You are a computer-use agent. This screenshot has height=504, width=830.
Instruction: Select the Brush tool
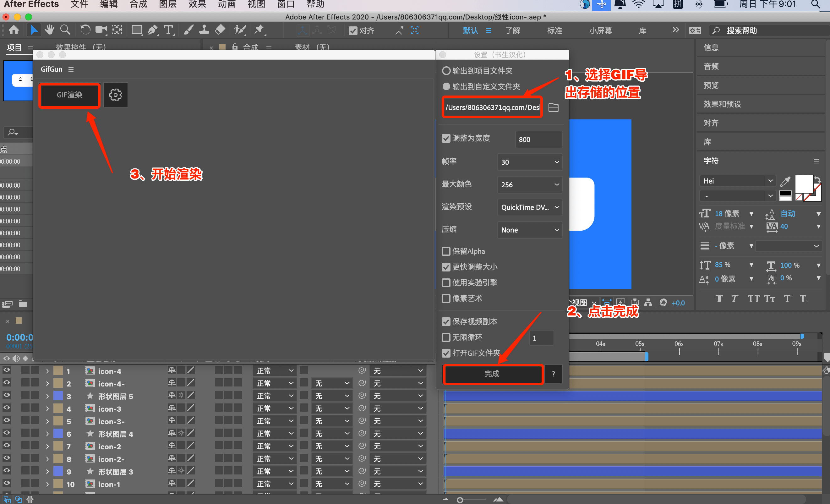click(188, 30)
